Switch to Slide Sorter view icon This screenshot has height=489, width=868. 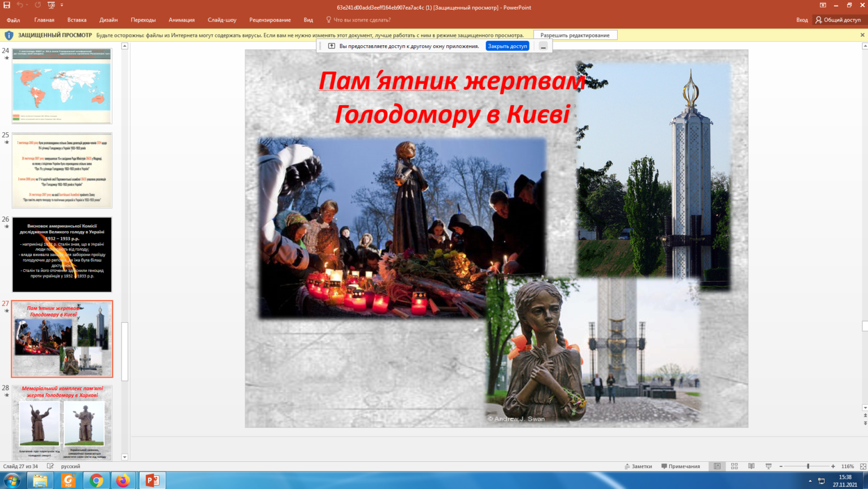(x=734, y=466)
